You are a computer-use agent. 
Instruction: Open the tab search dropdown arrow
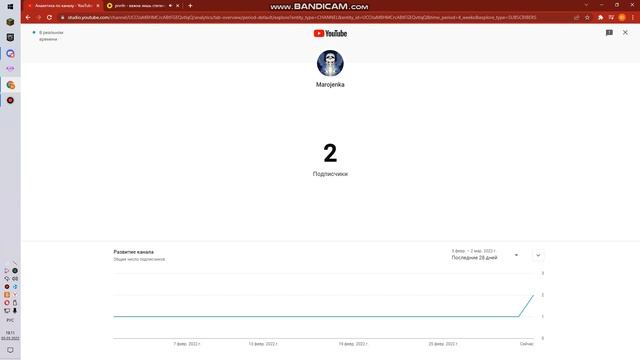point(586,5)
